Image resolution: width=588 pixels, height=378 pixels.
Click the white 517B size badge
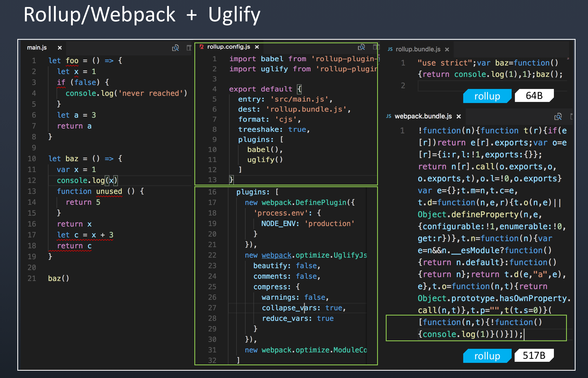pyautogui.click(x=534, y=355)
